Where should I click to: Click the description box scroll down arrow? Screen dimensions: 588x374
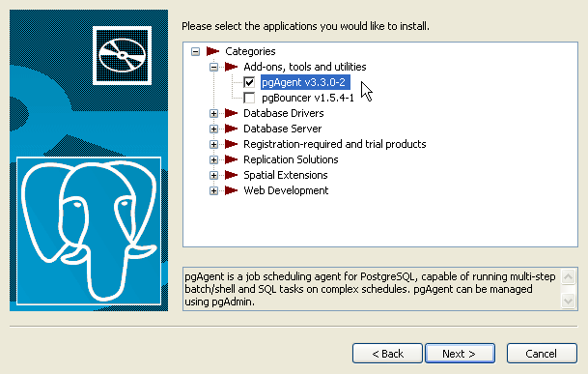[568, 302]
